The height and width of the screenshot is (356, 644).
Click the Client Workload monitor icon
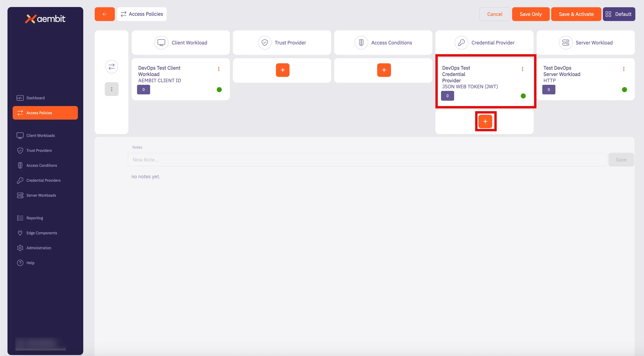pos(161,43)
